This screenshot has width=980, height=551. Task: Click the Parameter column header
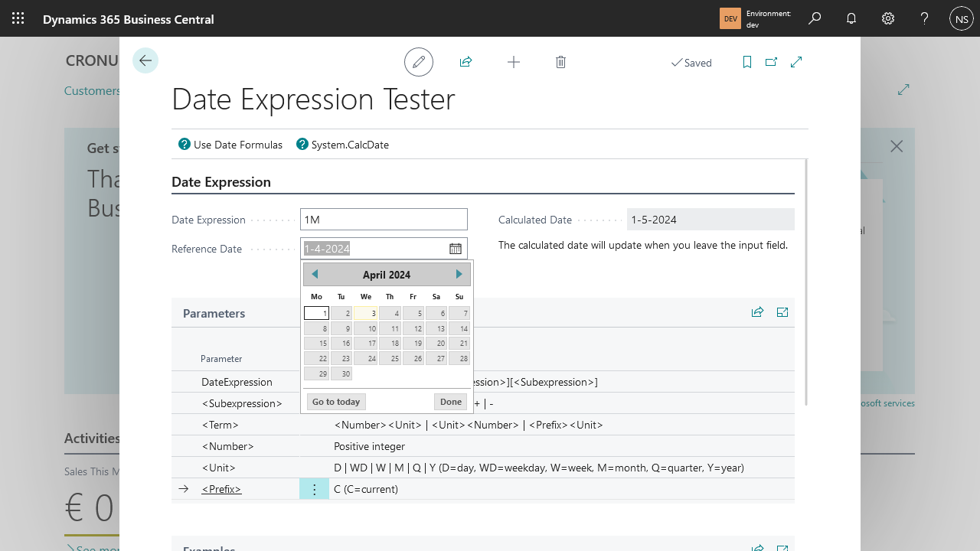click(x=221, y=358)
